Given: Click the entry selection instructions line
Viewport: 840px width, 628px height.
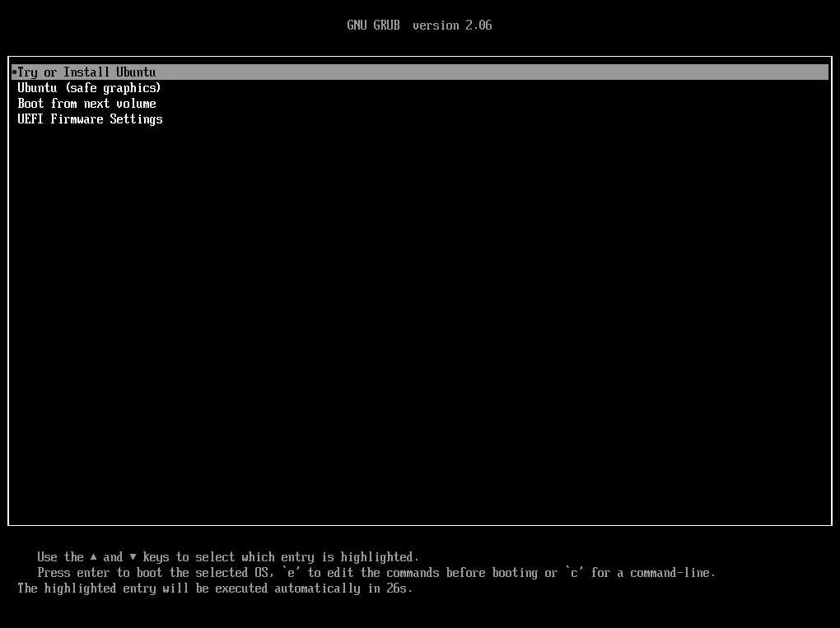Looking at the screenshot, I should [x=228, y=556].
